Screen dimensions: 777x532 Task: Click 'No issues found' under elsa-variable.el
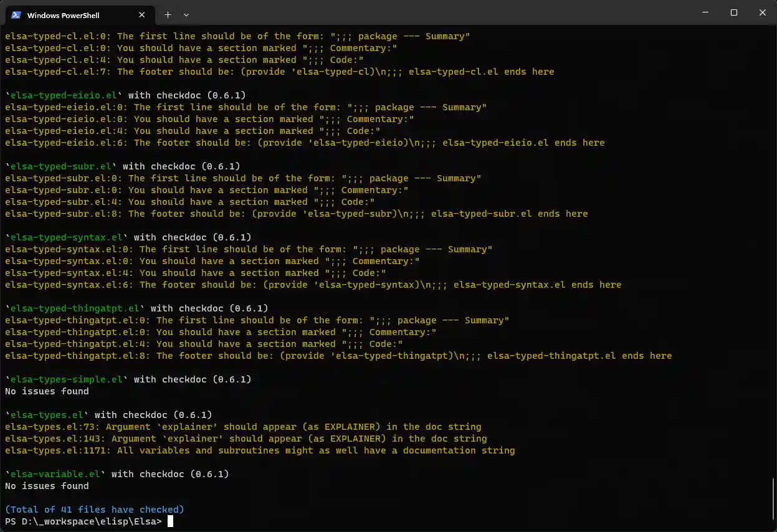47,486
